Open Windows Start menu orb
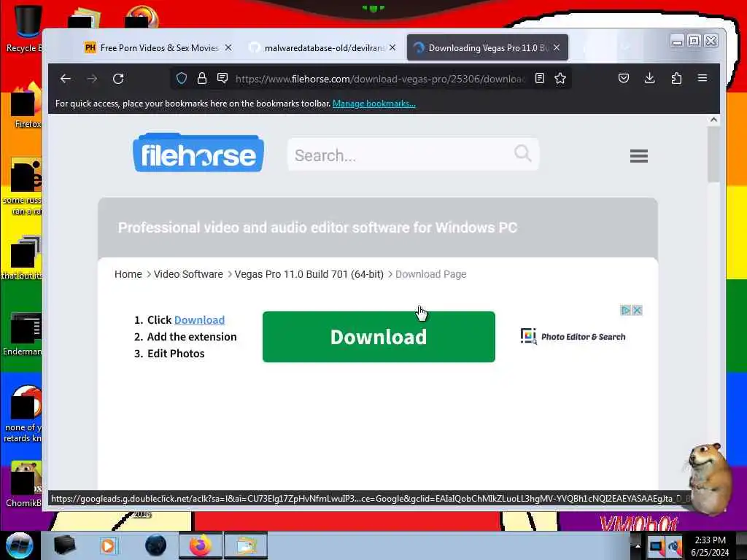This screenshot has height=560, width=747. click(x=20, y=545)
